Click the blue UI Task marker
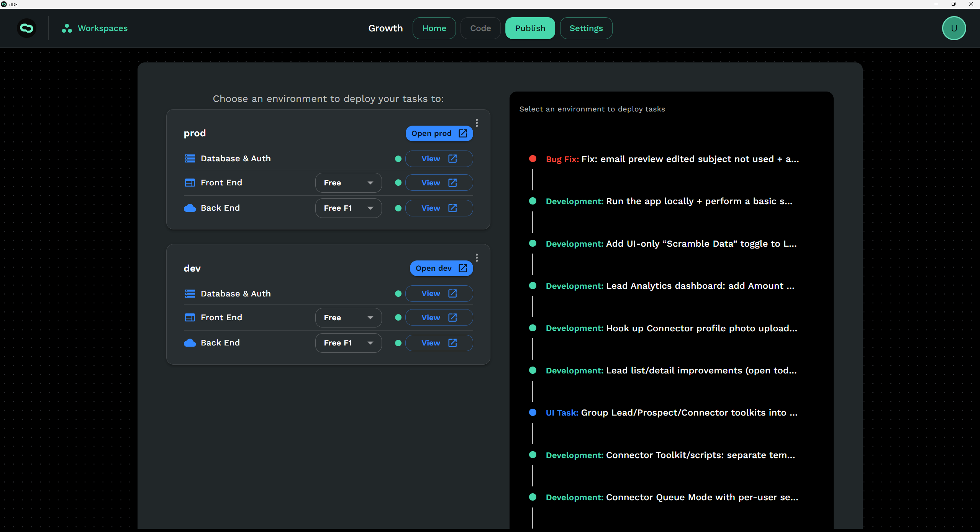This screenshot has width=980, height=532. coord(533,413)
